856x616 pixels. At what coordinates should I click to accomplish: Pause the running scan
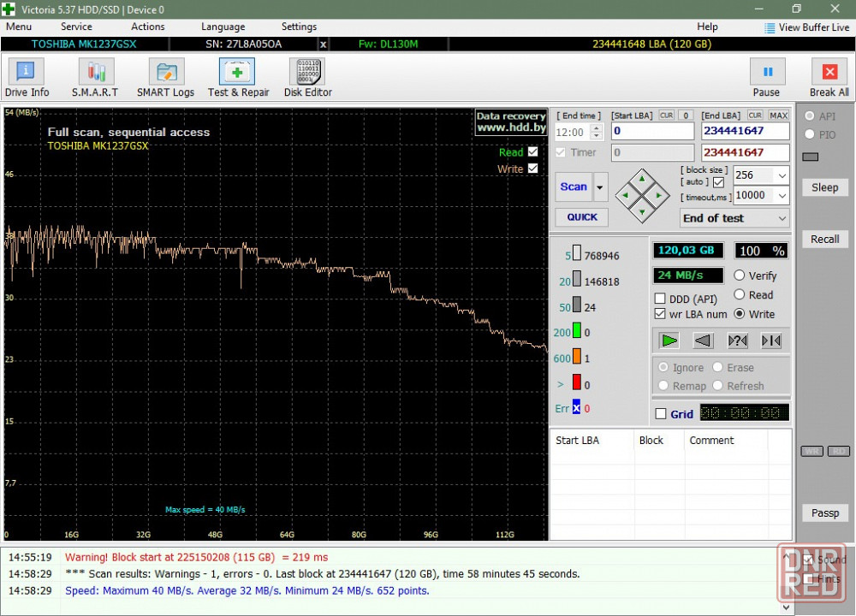[x=766, y=78]
